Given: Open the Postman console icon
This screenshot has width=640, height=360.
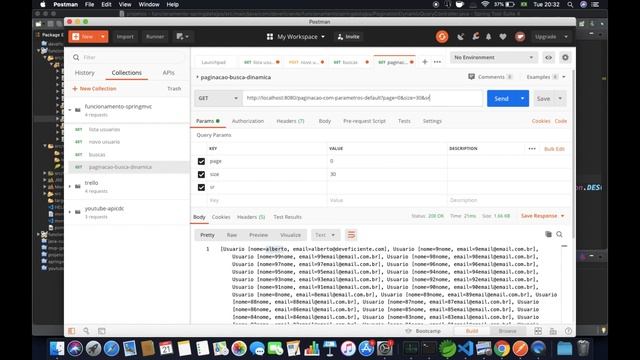Looking at the screenshot, I should 102,331.
